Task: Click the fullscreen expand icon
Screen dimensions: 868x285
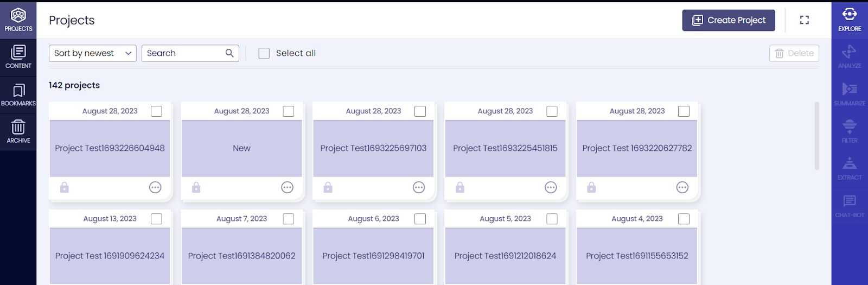Action: pyautogui.click(x=805, y=20)
